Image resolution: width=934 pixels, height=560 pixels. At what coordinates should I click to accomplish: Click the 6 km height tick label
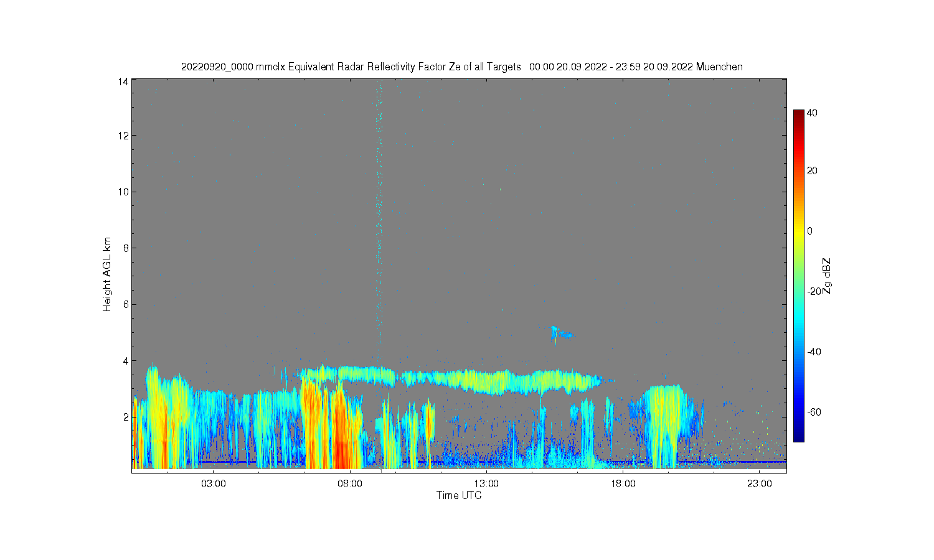tap(126, 304)
